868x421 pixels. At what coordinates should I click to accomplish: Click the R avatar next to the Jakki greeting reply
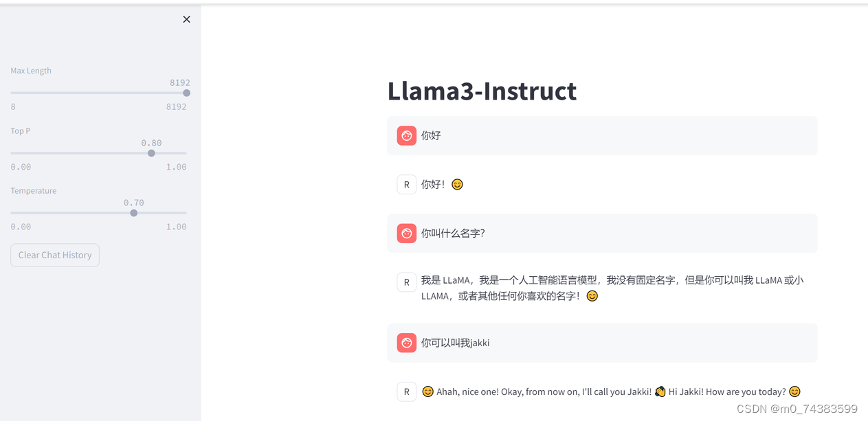click(x=406, y=391)
